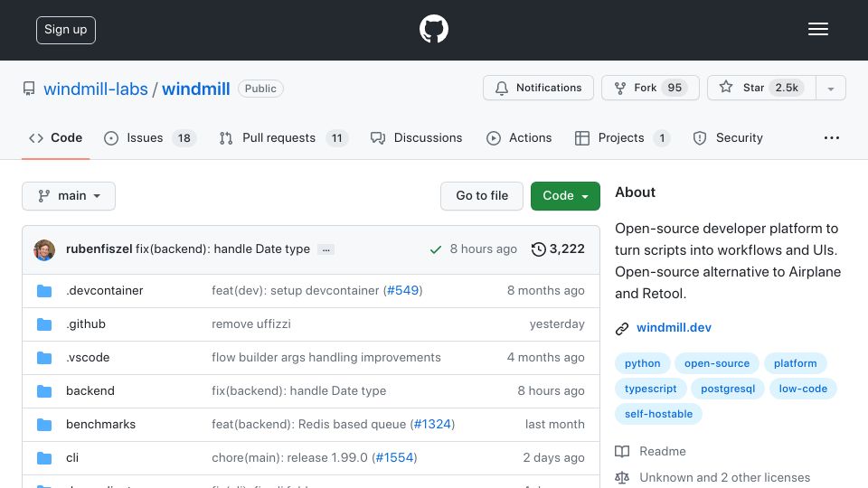Open the Readme link
Screen dimensions: 868x488
663,452
